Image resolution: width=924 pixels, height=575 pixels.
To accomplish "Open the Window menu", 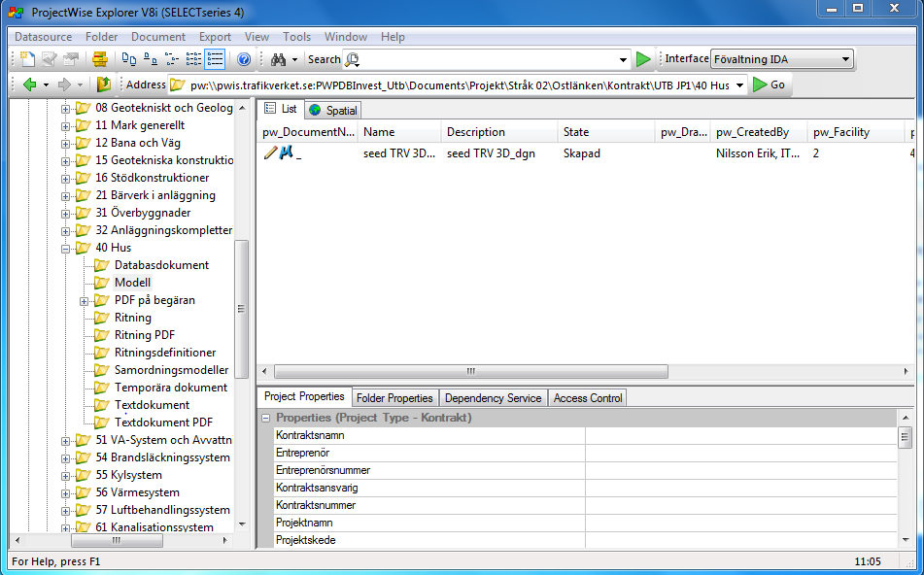I will 345,37.
